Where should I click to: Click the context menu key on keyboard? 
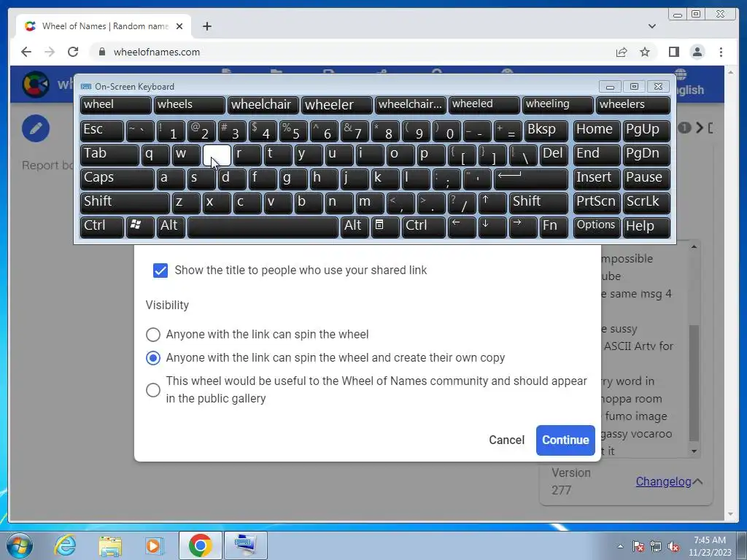pyautogui.click(x=385, y=227)
